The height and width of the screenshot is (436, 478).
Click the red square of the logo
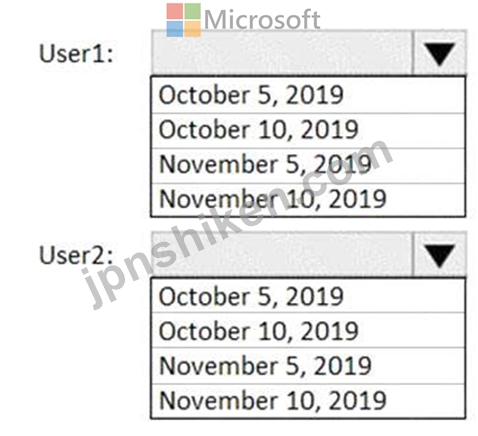175,11
